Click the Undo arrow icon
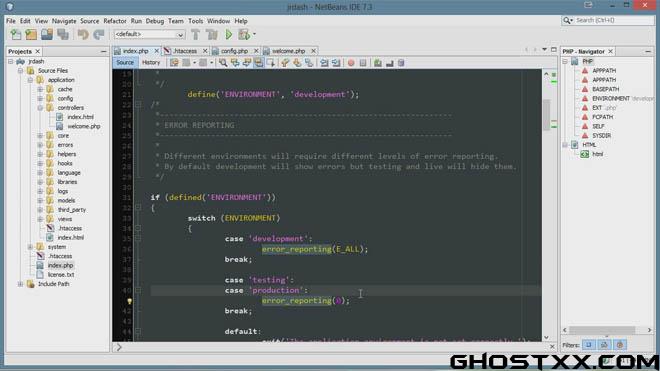 (x=83, y=35)
